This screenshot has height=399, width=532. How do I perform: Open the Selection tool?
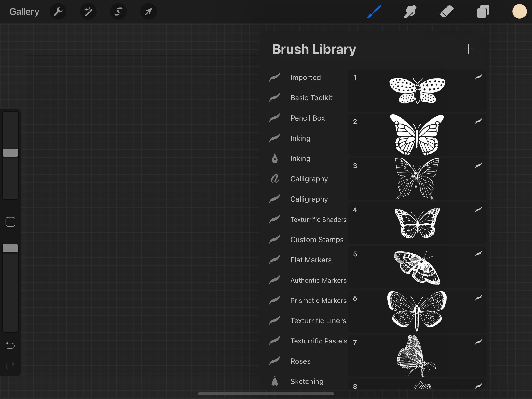tap(118, 11)
